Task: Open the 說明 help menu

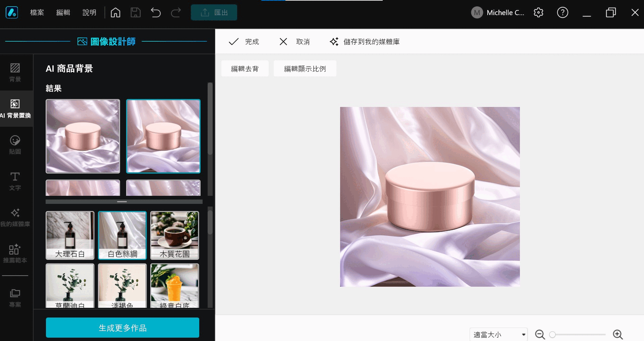Action: pos(89,12)
